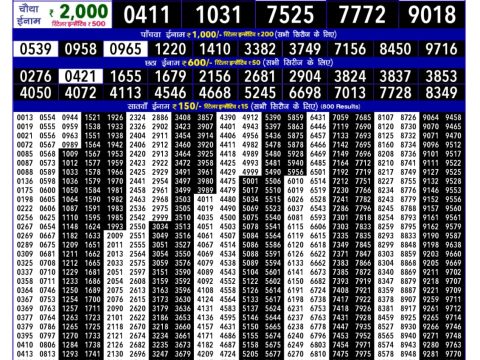Screen dimensions: 480x360
Task: Click seventh prize number 5859
Action: [x=295, y=117]
